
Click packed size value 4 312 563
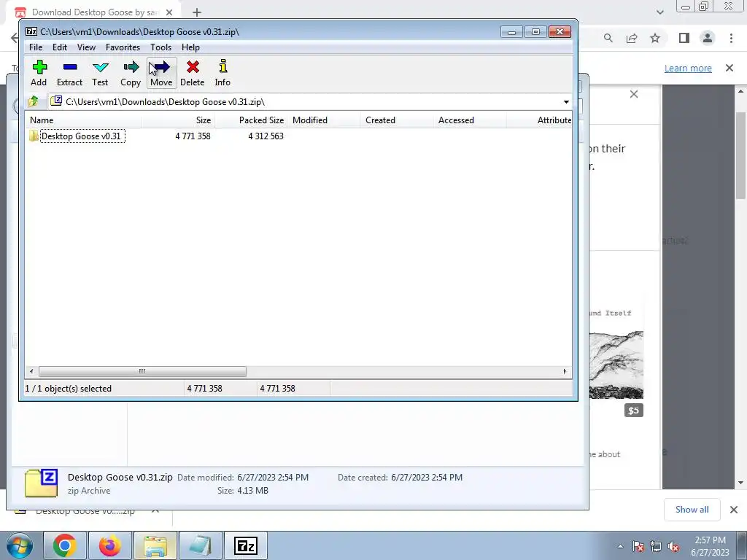266,136
